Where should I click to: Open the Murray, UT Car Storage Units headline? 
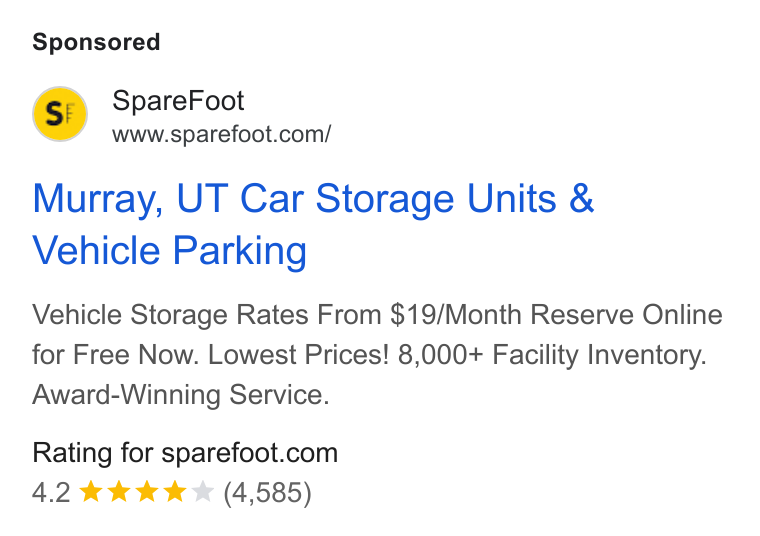313,199
